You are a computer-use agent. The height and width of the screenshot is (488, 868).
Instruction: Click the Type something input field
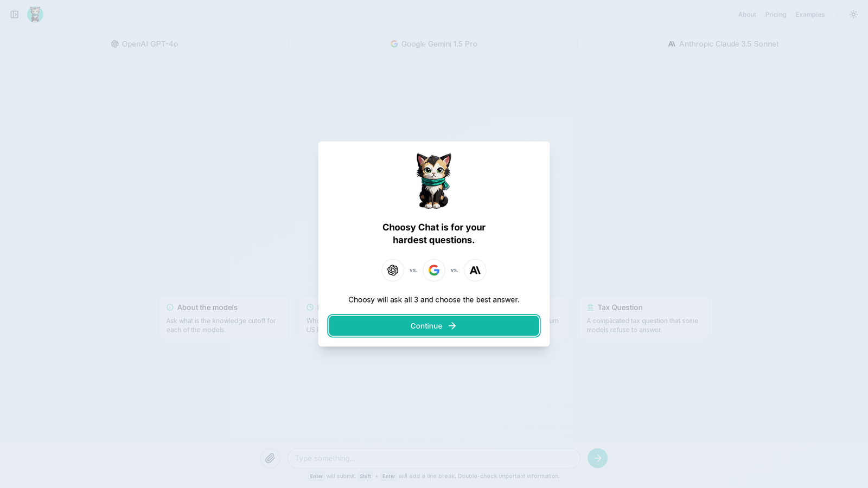coord(434,458)
